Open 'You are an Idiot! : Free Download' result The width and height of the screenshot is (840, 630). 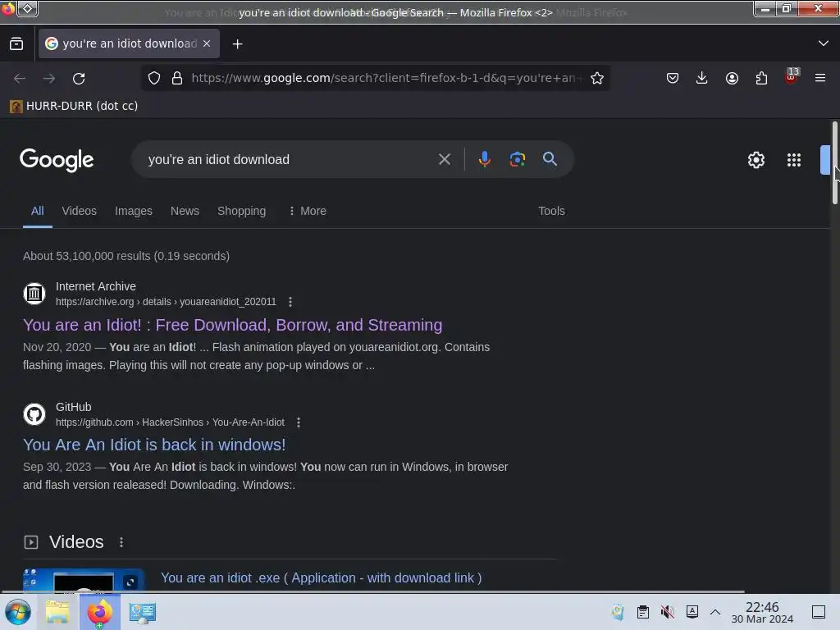pos(232,325)
